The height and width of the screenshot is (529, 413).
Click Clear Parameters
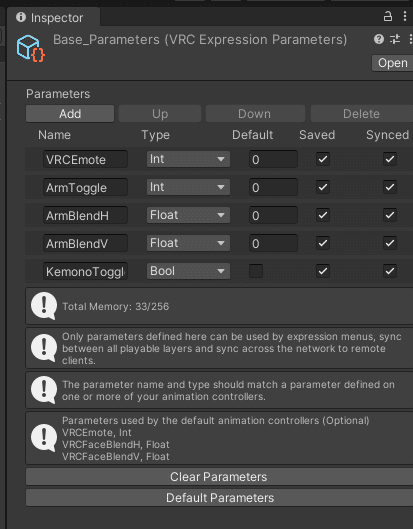click(219, 477)
